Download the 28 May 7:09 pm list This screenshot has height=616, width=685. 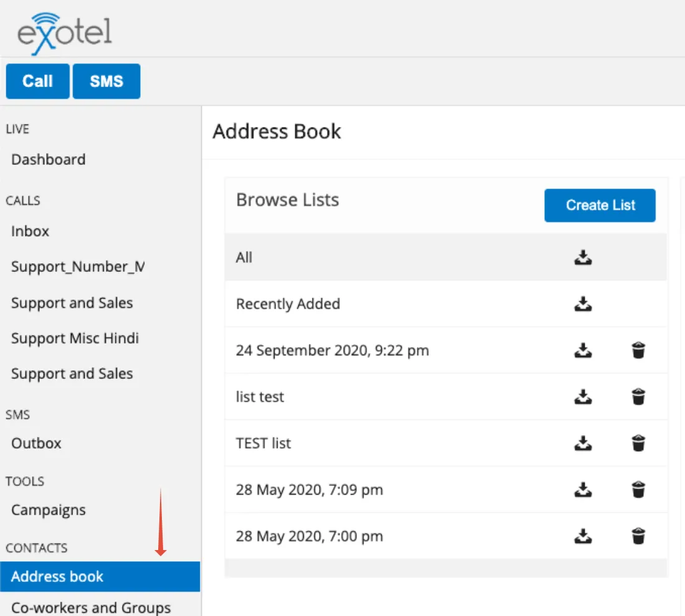pos(583,490)
